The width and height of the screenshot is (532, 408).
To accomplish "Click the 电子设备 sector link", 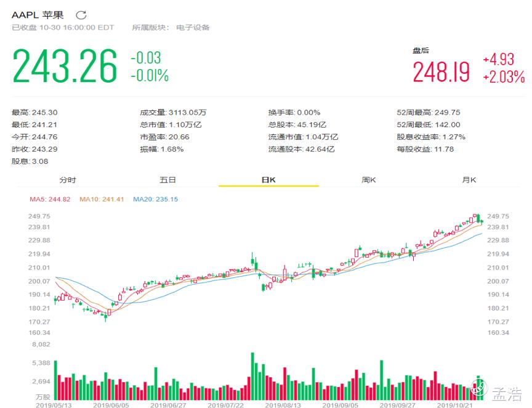I will [193, 28].
